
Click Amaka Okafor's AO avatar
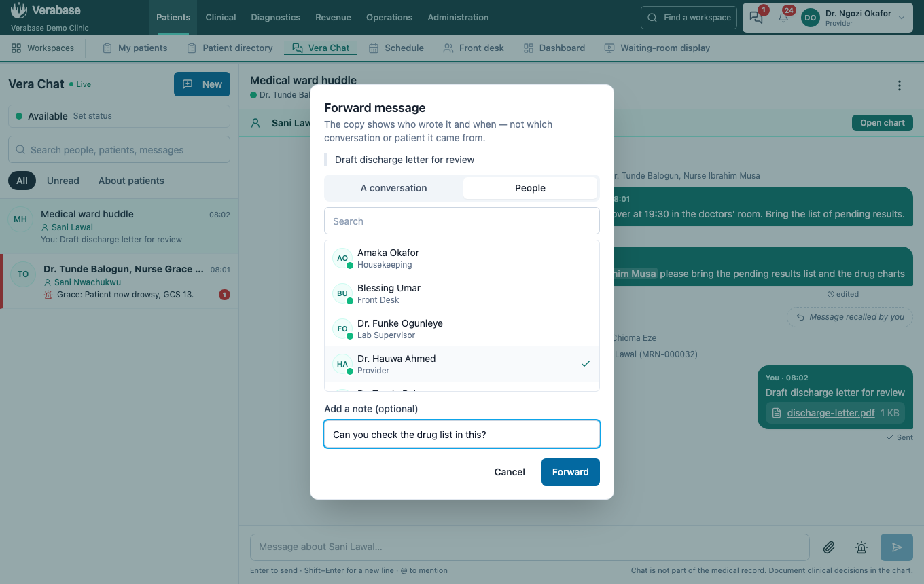pyautogui.click(x=342, y=258)
